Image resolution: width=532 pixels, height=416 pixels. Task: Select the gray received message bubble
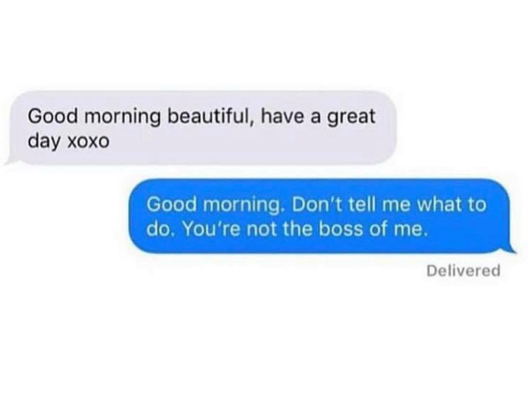pos(201,128)
